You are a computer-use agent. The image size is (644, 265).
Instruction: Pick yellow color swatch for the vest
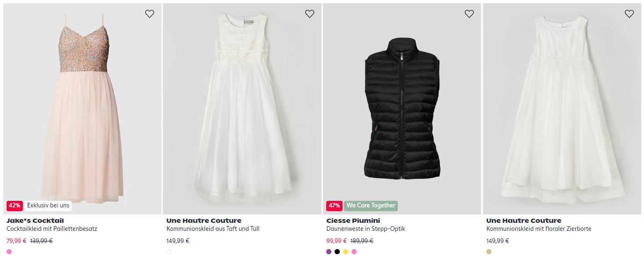(346, 252)
